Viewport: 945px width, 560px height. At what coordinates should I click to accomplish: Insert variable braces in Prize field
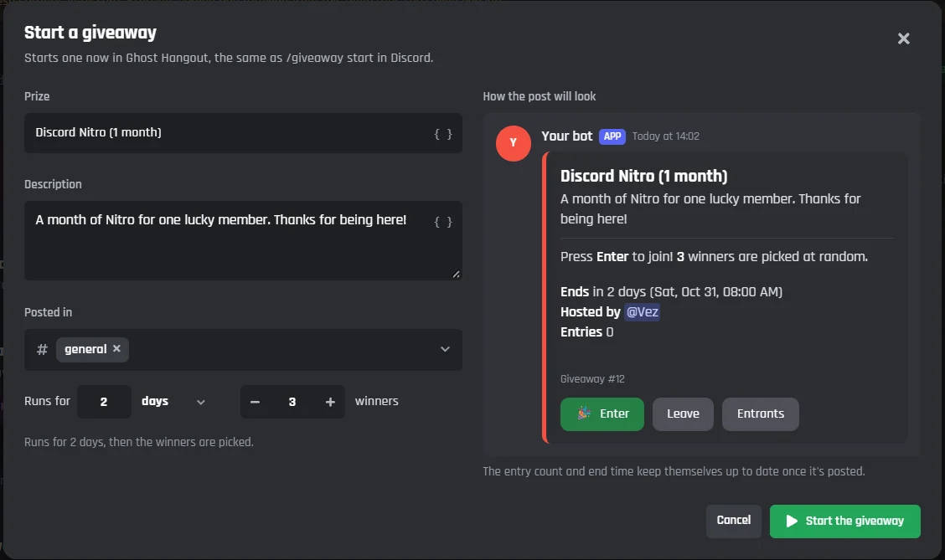(x=443, y=134)
